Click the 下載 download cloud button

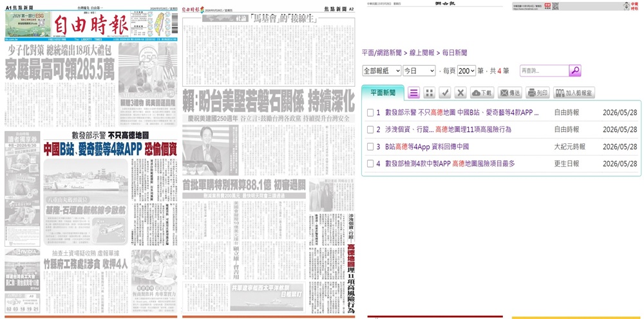[482, 93]
